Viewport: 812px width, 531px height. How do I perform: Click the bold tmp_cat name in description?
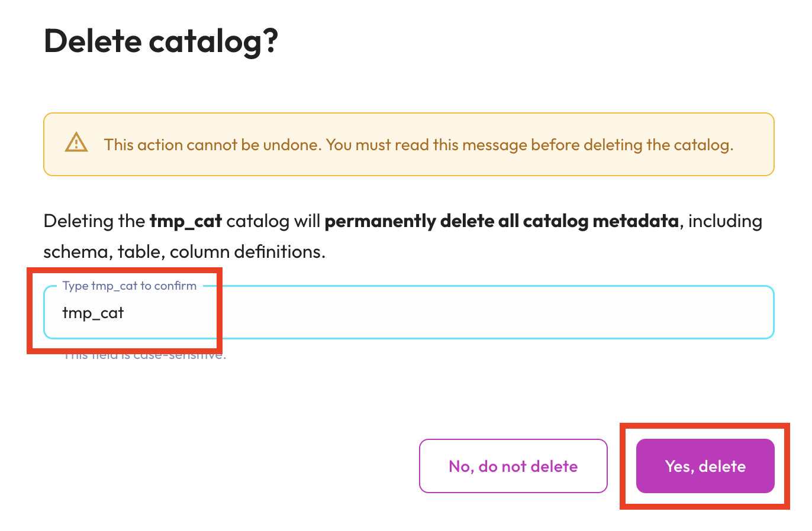click(185, 221)
